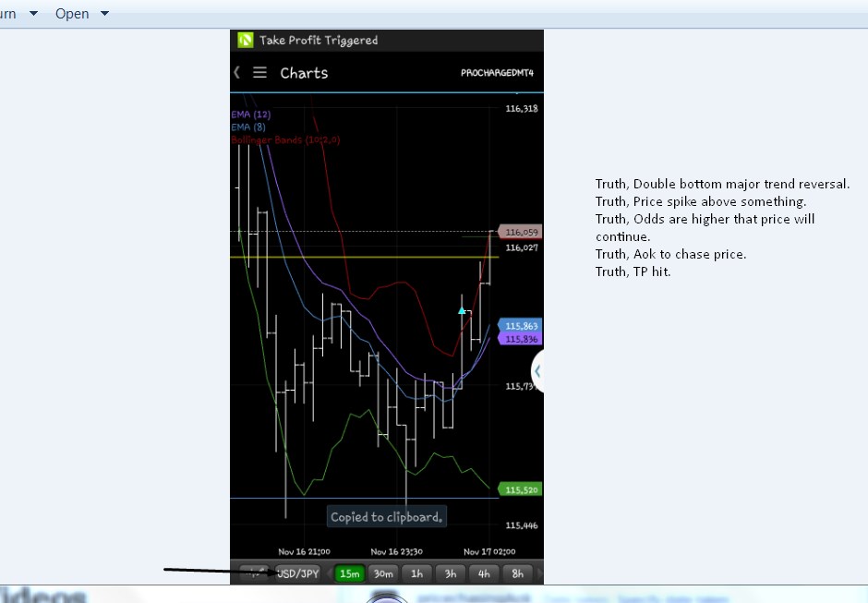Click the Charts title
The width and height of the screenshot is (868, 603).
[x=304, y=73]
